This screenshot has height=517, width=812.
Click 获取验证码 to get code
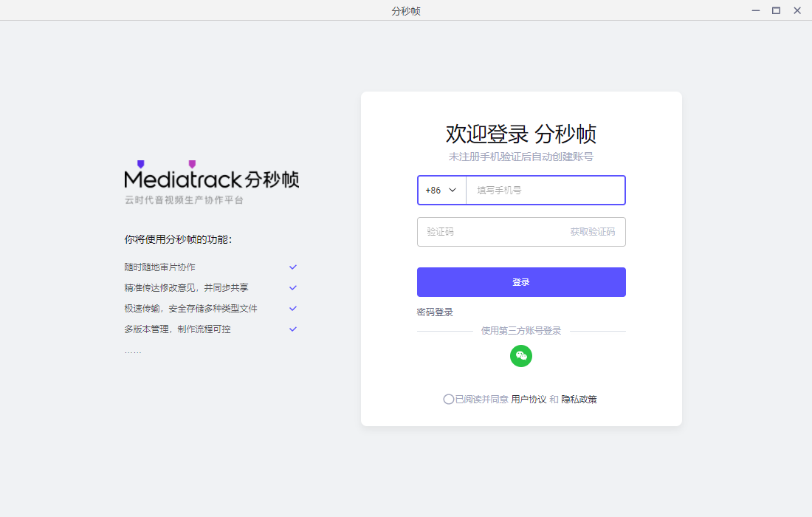593,232
